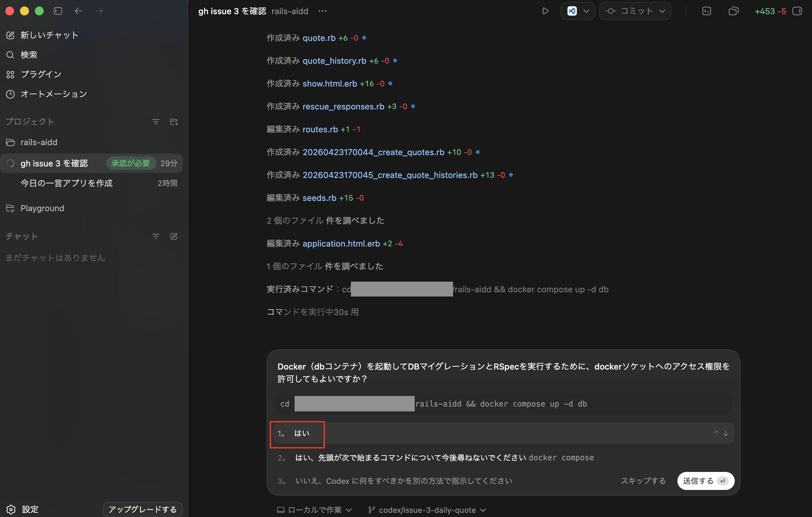Click the new chat compose icon

tap(10, 35)
